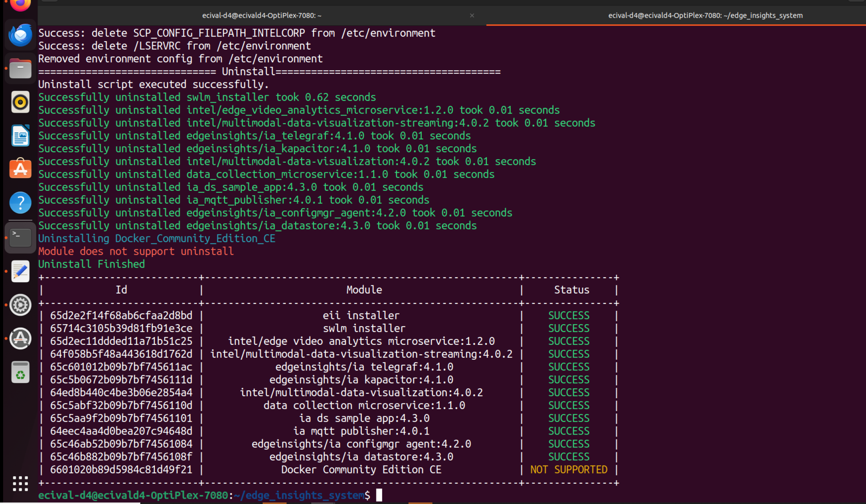Image resolution: width=866 pixels, height=504 pixels.
Task: Click the NOT SUPPORTED status text
Action: [x=569, y=470]
